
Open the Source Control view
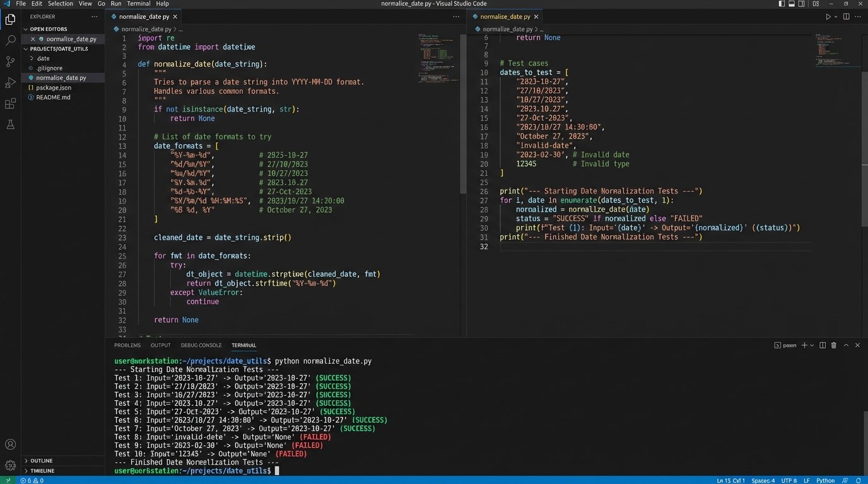10,62
